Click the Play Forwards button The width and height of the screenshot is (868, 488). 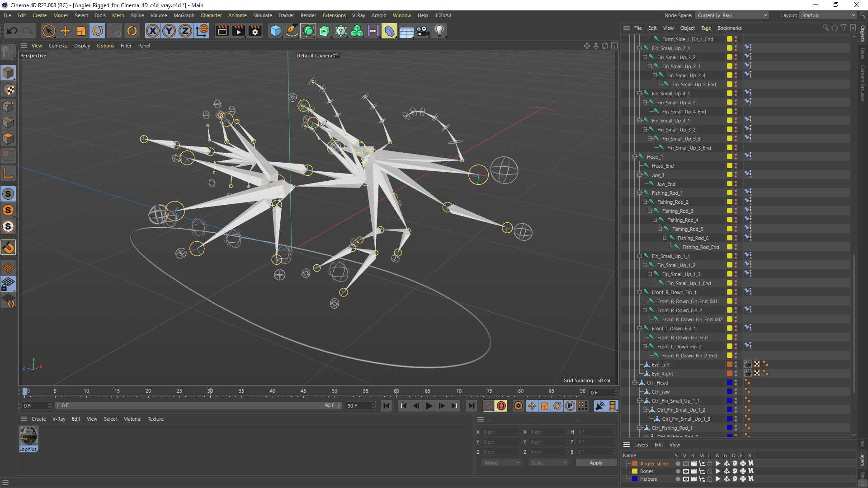(429, 406)
